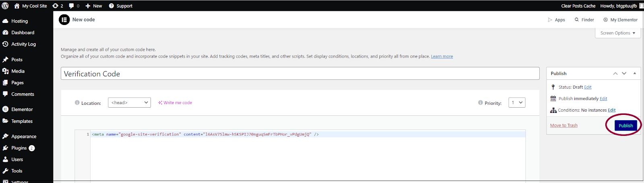Image resolution: width=644 pixels, height=183 pixels.
Task: Click the WordPress logo icon
Action: tap(5, 6)
